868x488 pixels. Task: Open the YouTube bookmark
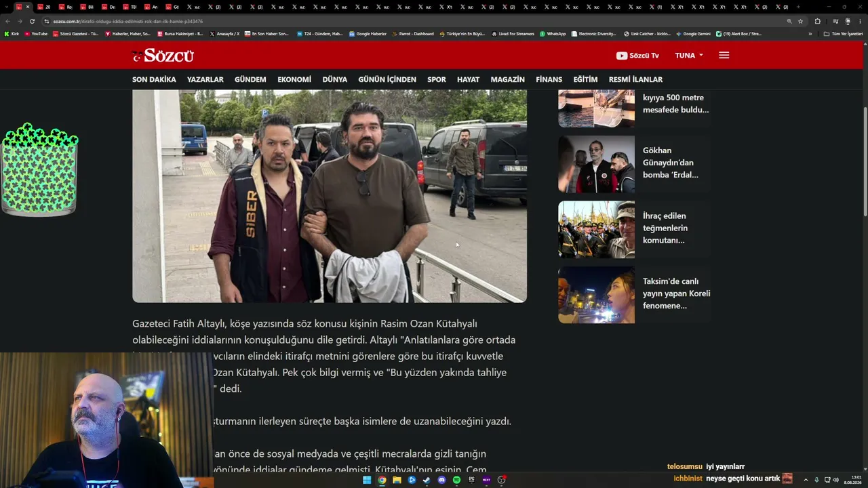tap(36, 33)
